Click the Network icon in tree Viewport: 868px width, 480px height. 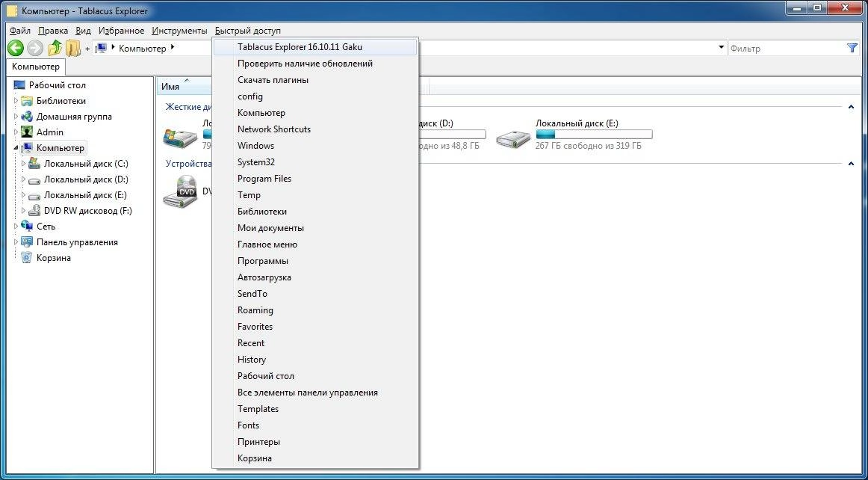[27, 226]
